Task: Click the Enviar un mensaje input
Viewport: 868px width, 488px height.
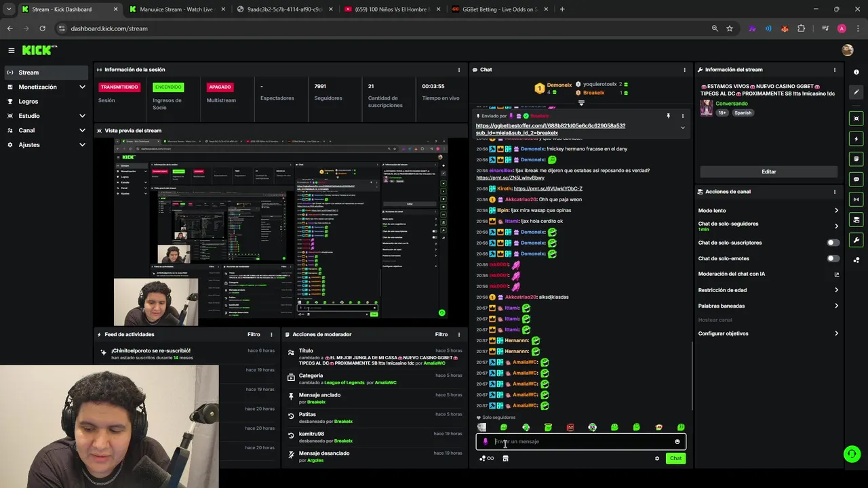Action: 580,442
